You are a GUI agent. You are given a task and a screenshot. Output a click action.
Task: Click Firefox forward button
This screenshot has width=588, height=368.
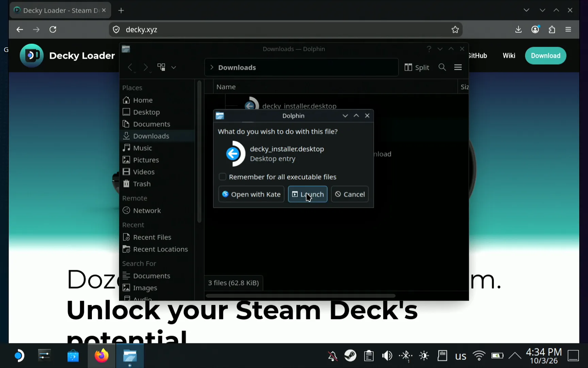[x=36, y=30]
